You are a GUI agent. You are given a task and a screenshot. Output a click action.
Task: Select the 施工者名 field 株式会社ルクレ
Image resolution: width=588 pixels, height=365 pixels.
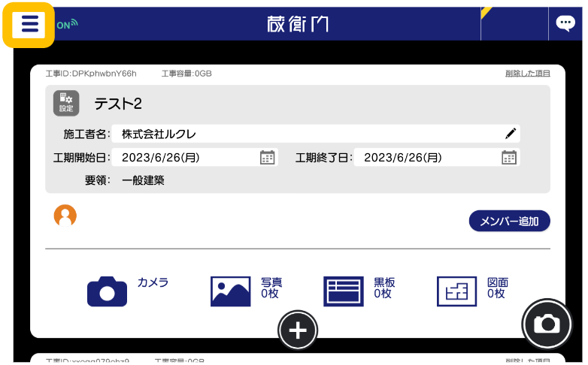[x=316, y=134]
